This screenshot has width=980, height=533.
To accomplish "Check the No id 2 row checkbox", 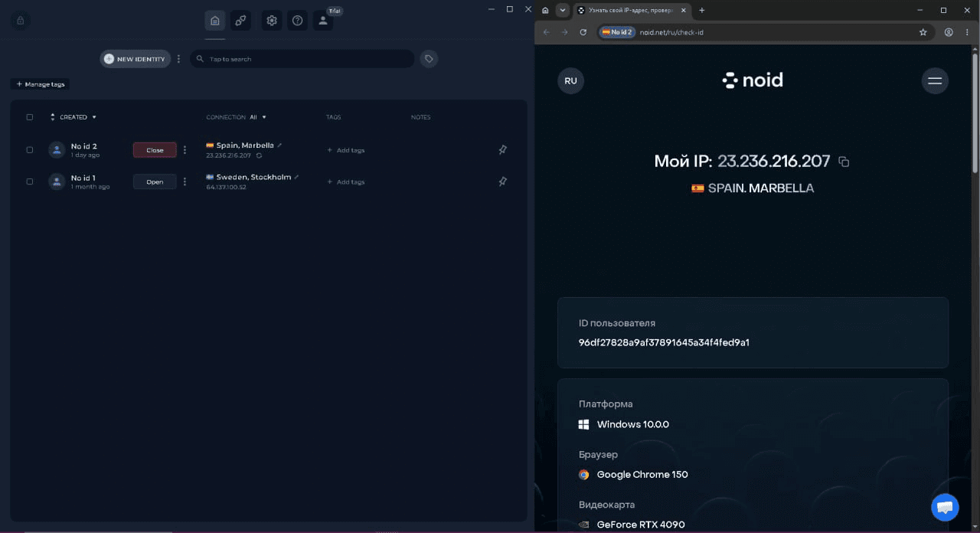I will pos(30,150).
